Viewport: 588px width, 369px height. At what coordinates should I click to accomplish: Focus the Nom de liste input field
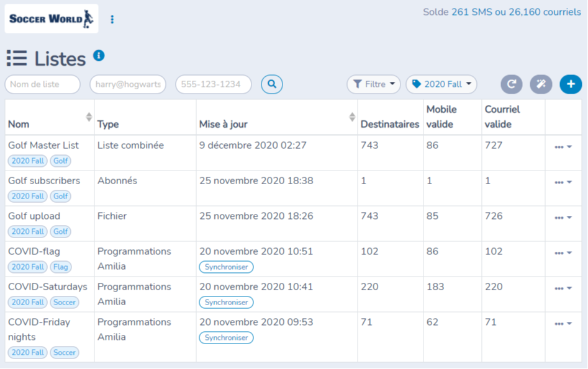click(42, 84)
